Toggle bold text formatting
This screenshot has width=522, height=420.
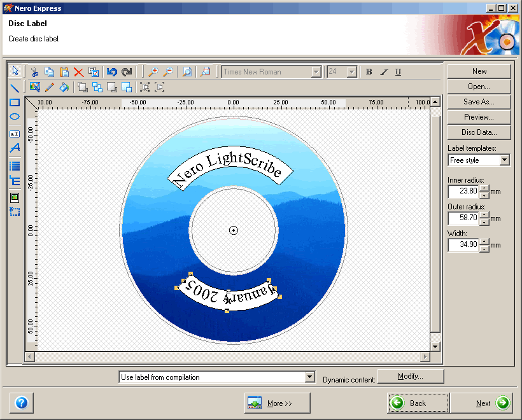(369, 72)
